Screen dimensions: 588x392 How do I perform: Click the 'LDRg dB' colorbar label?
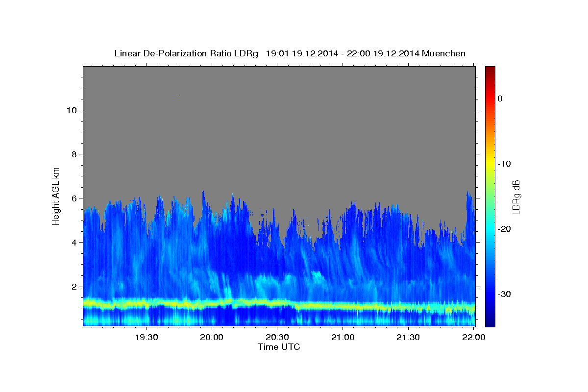pos(515,196)
